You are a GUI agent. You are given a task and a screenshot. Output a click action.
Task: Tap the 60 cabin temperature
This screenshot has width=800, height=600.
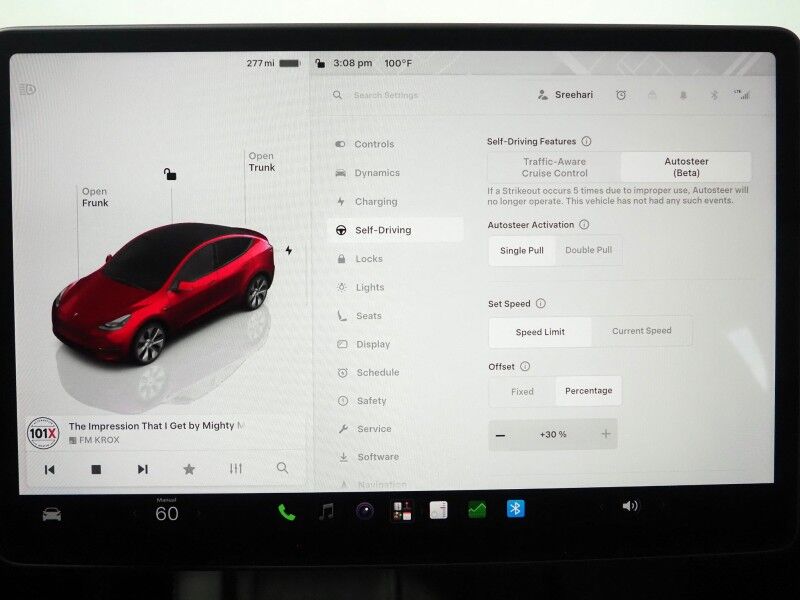click(x=167, y=513)
